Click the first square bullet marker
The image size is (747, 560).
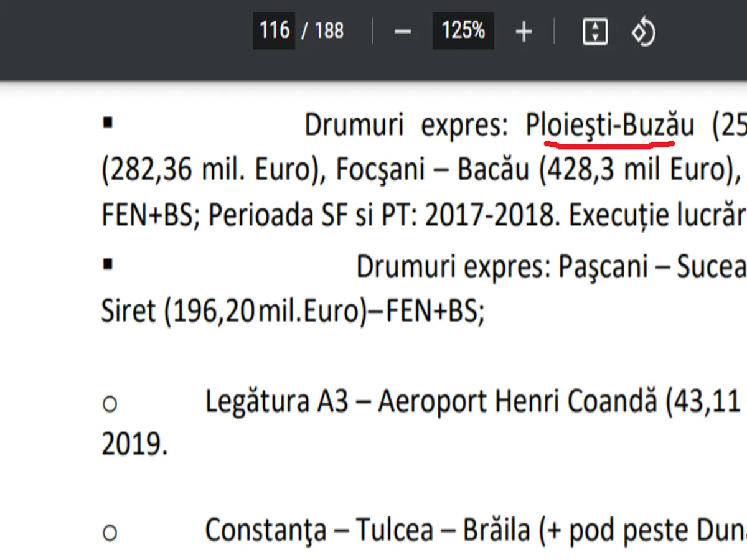click(108, 122)
